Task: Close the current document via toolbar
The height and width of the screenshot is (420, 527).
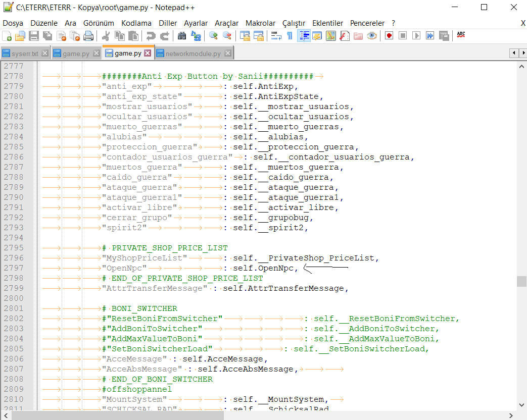Action: click(x=61, y=36)
